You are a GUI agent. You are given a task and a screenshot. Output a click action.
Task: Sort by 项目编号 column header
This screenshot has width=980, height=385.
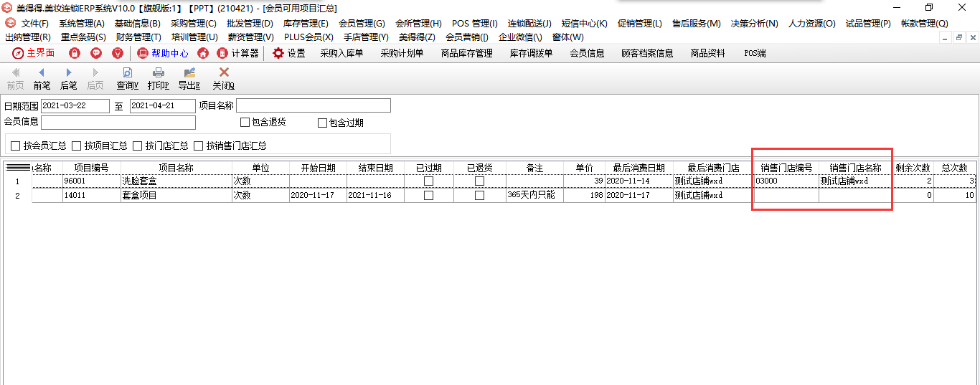pyautogui.click(x=91, y=168)
